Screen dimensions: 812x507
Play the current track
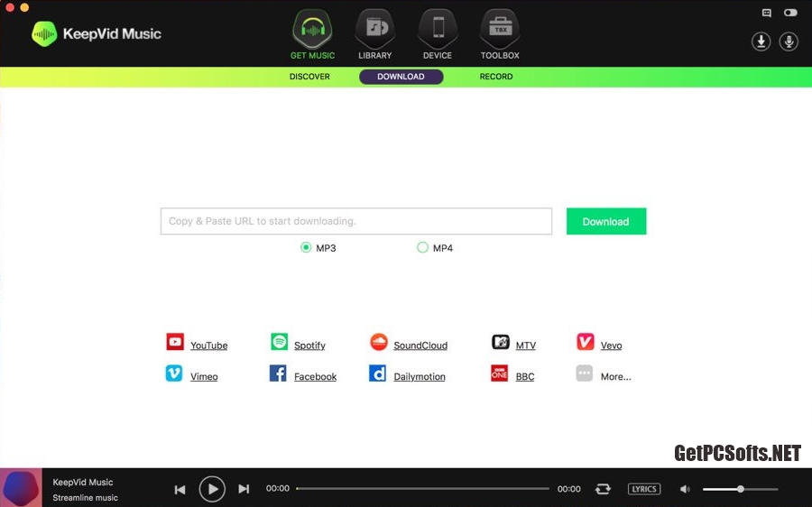click(x=212, y=489)
